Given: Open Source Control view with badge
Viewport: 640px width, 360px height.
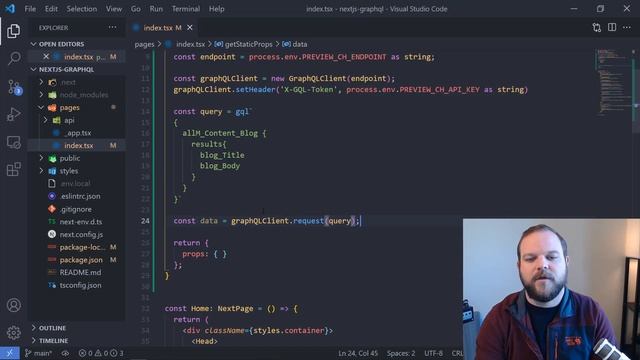Looking at the screenshot, I should click(x=14, y=87).
